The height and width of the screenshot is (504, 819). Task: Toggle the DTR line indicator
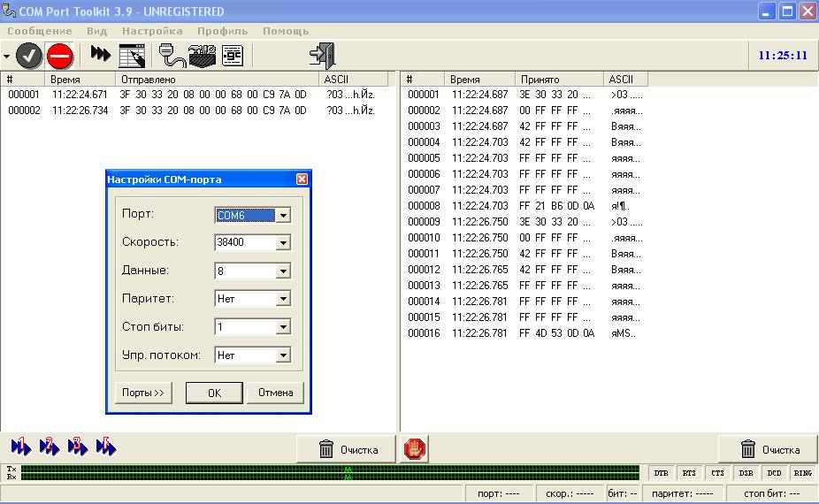662,473
